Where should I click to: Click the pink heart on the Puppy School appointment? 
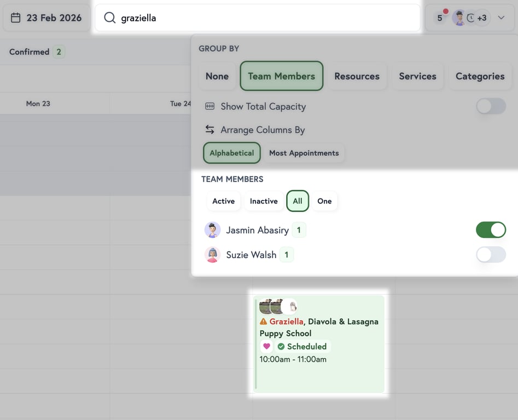(266, 346)
